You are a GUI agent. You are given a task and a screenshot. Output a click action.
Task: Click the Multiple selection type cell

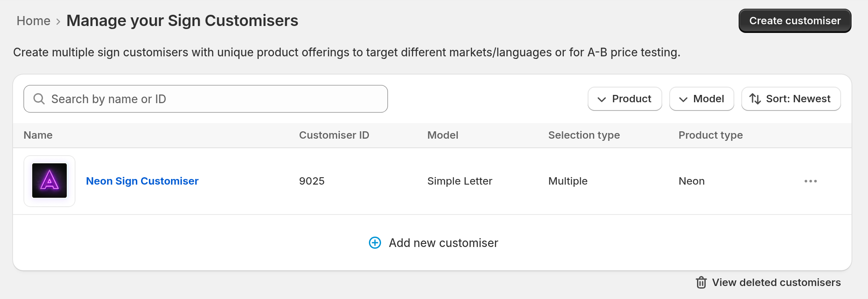coord(568,181)
